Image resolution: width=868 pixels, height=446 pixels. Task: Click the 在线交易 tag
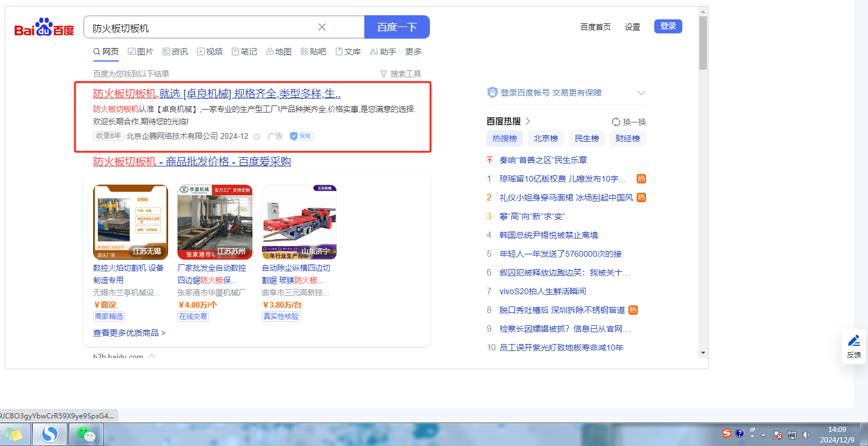coord(193,316)
